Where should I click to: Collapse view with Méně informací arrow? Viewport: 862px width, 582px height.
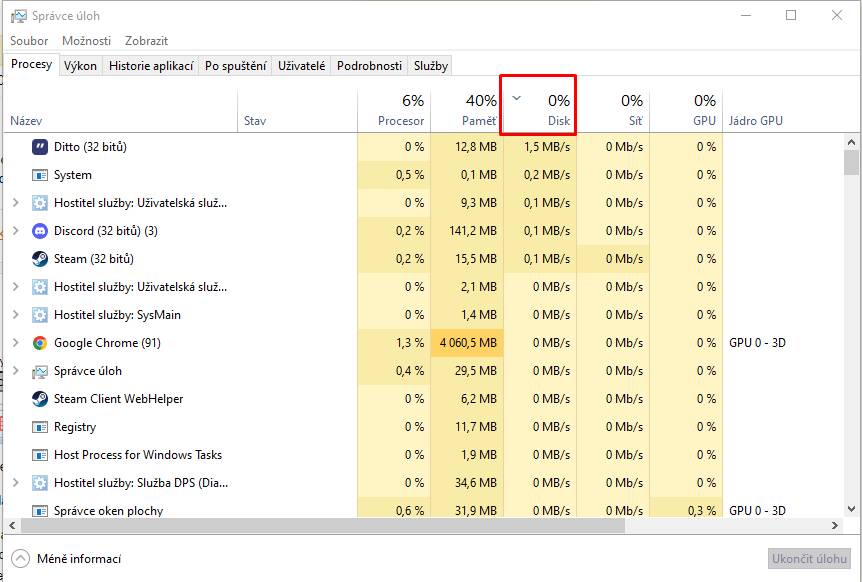point(20,559)
